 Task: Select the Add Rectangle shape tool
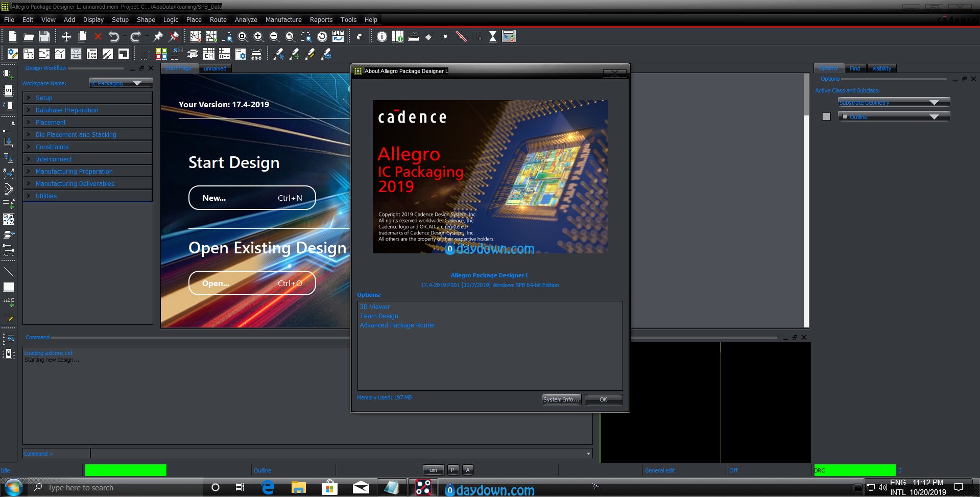click(x=9, y=287)
